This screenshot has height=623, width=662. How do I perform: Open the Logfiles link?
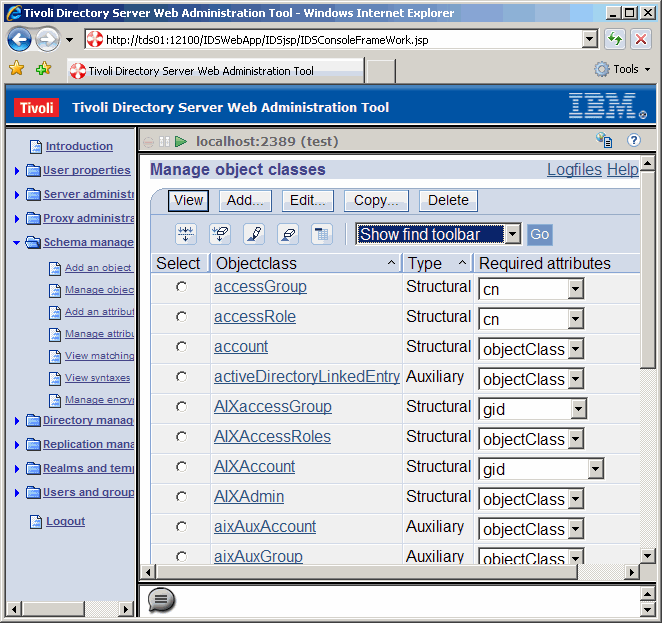coord(574,170)
